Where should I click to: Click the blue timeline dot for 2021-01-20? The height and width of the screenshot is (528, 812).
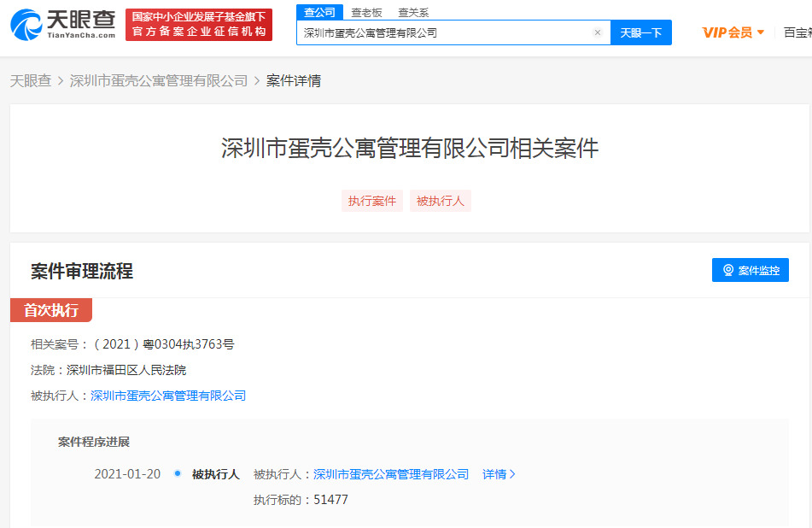point(178,473)
